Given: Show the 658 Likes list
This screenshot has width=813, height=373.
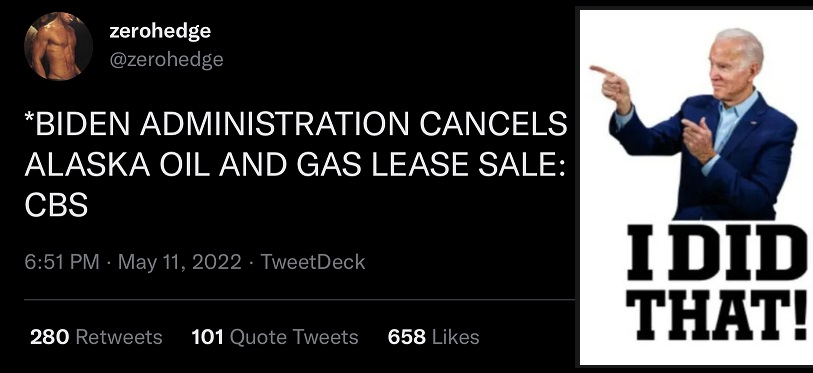Looking at the screenshot, I should [433, 337].
